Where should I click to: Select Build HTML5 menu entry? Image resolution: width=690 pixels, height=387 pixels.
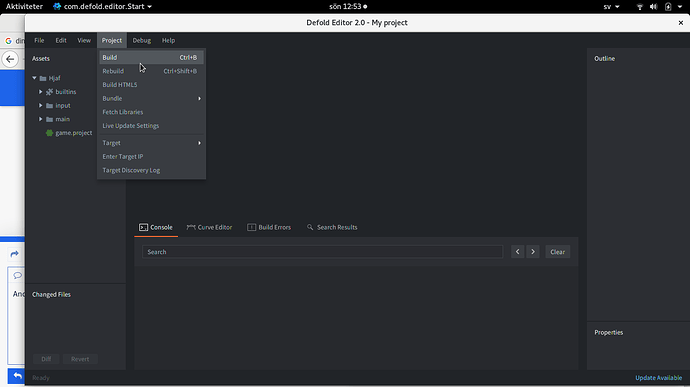tap(151, 85)
